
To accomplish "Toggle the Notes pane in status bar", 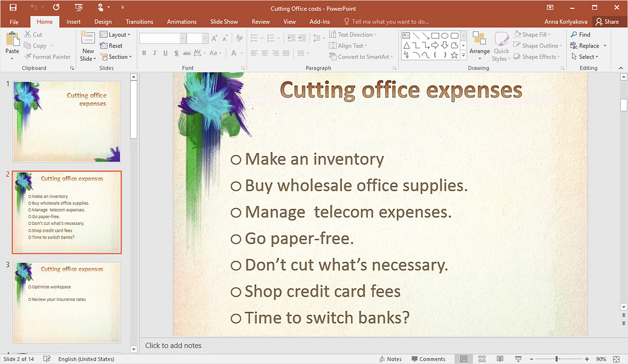I will click(390, 359).
